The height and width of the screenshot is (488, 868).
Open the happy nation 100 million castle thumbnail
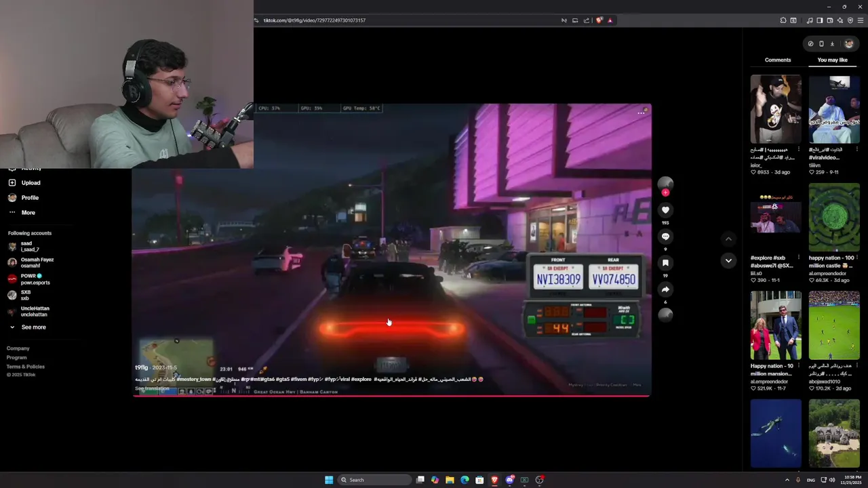[834, 218]
